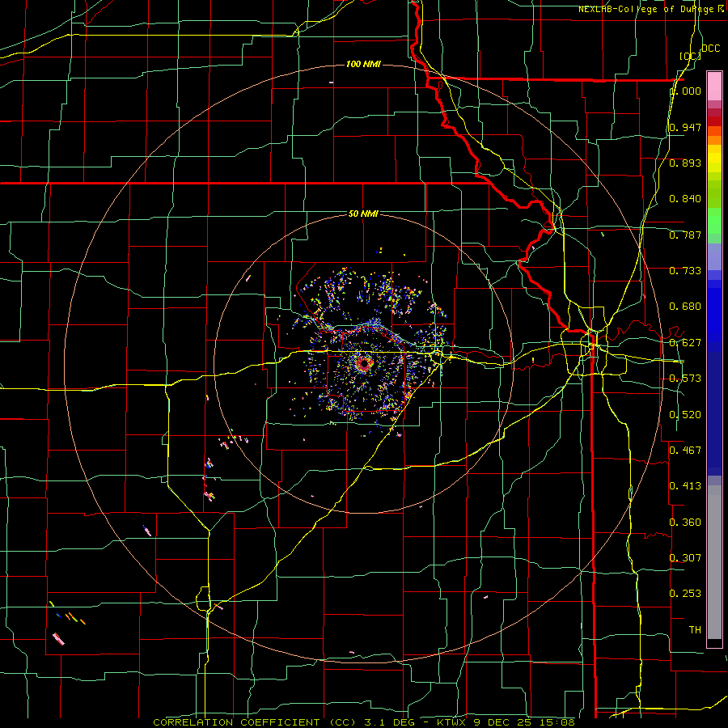Click the 0.253 color scale value
Screen dimensions: 728x728
[x=685, y=594]
